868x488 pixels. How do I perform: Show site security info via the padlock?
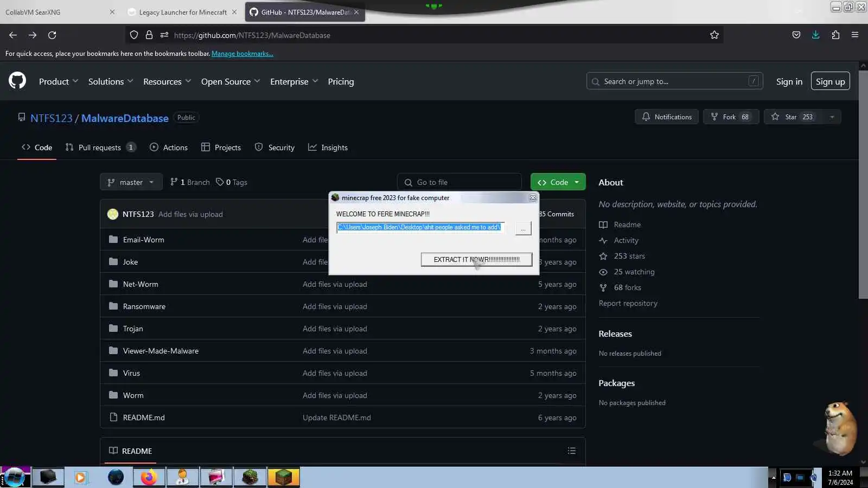pos(149,35)
